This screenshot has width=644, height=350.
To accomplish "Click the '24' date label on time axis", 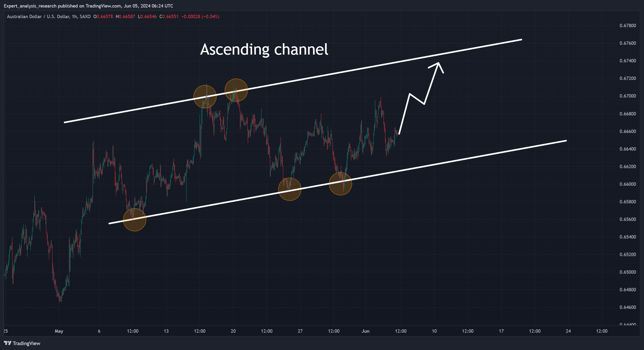I will [568, 331].
